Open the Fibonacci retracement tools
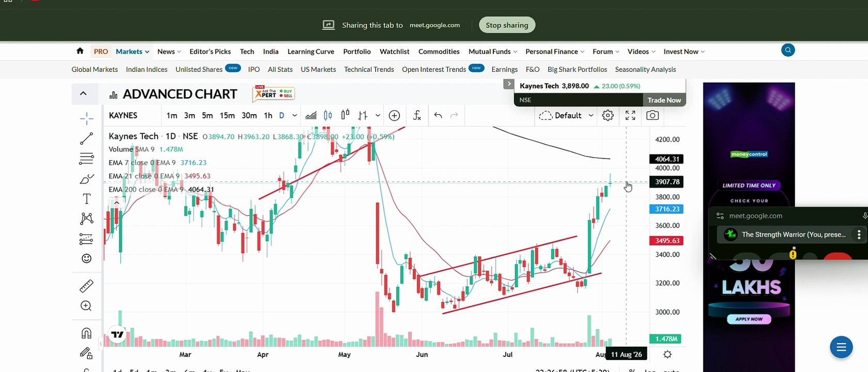The image size is (868, 372). 87,159
